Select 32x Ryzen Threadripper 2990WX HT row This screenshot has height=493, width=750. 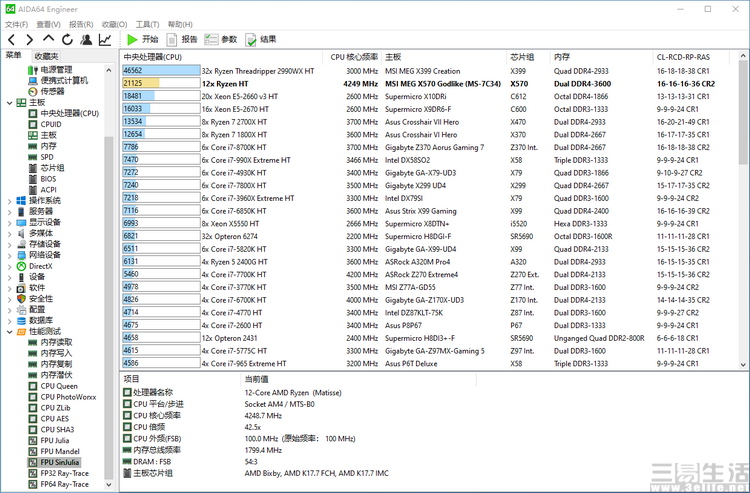coord(429,71)
